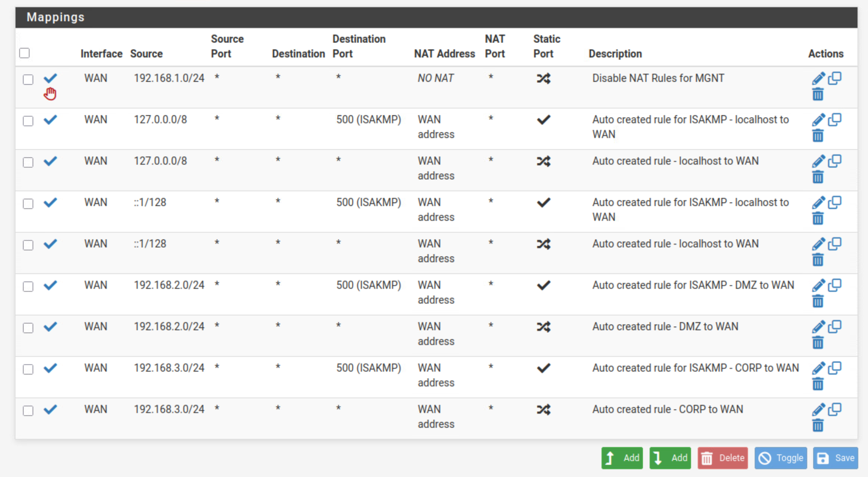Edit the Auto created rule - DMZ to WAN
Screen dimensions: 868x477
[x=818, y=327]
